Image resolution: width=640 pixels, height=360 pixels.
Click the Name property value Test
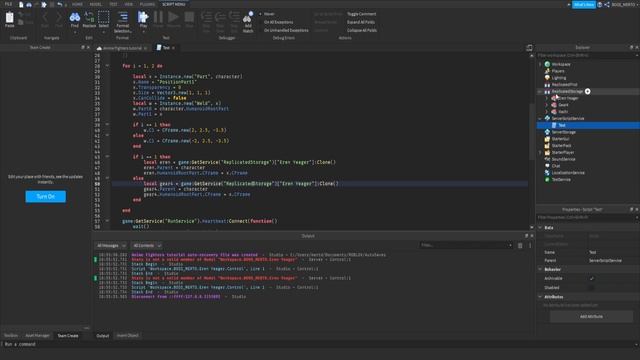[x=593, y=252]
